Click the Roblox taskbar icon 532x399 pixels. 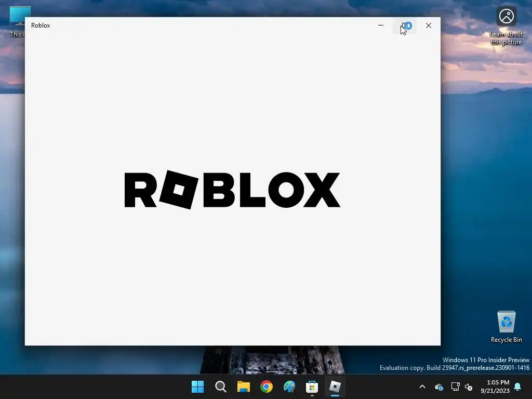[x=335, y=387]
